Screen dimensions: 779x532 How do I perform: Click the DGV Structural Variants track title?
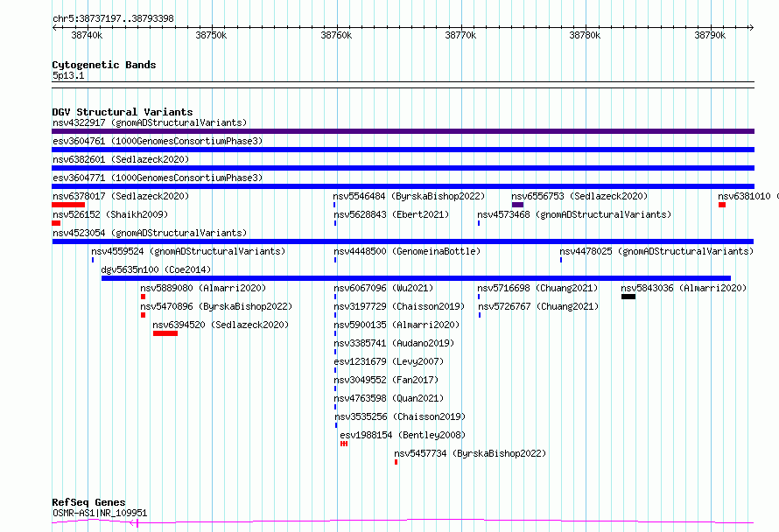[x=123, y=112]
